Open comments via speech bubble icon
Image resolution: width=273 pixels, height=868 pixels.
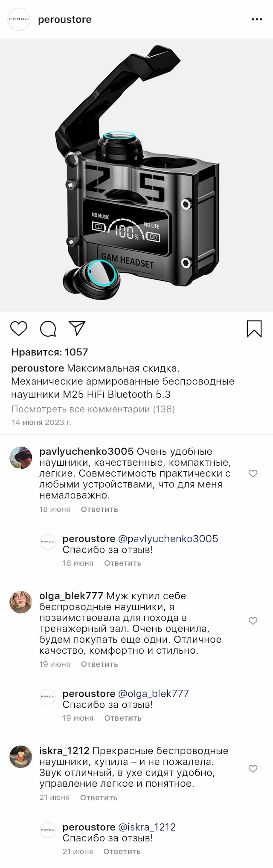48,329
